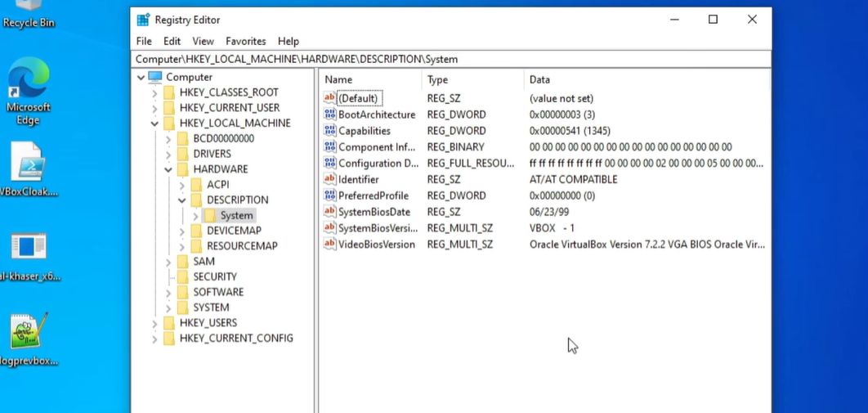Viewport: 868px width, 413px height.
Task: Click the Registry Editor title bar icon
Action: pyautogui.click(x=143, y=20)
